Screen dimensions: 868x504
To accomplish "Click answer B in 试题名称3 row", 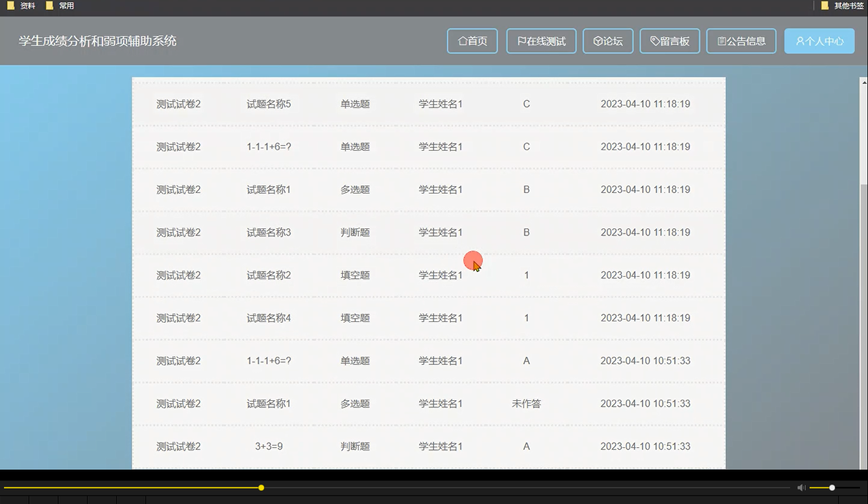I will 526,233.
